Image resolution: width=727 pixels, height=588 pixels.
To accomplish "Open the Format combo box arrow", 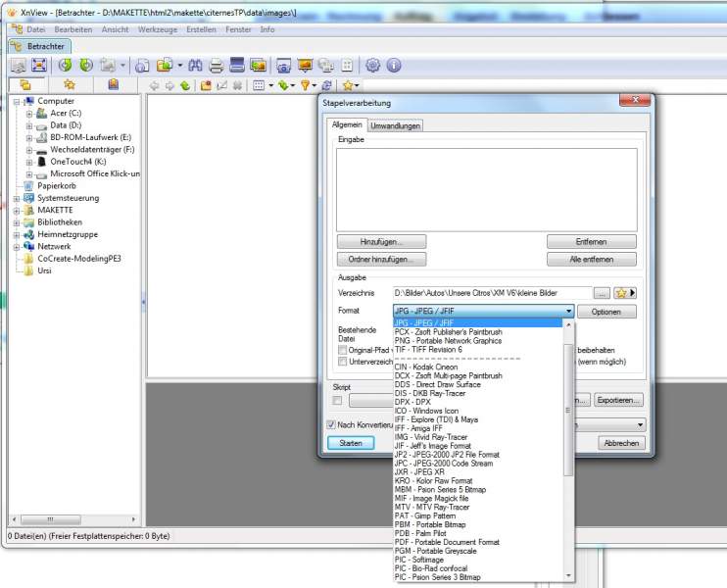I will [568, 312].
